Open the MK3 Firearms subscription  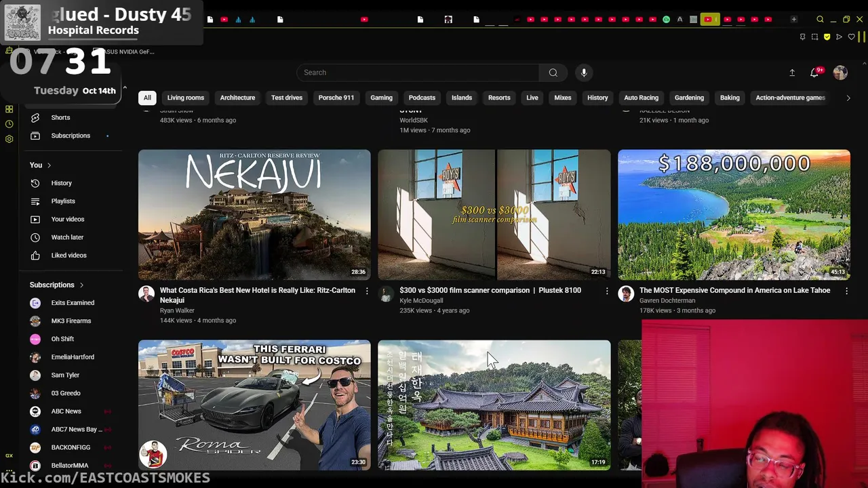(x=71, y=321)
